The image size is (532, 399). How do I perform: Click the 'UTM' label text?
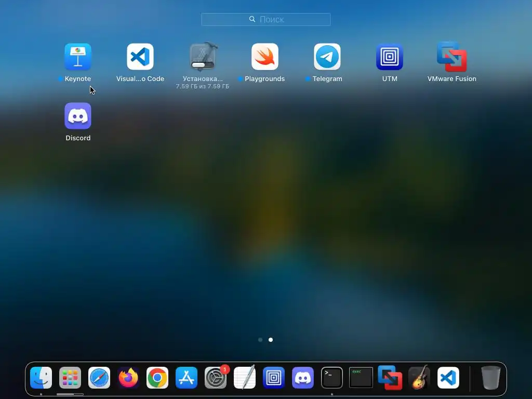coord(390,79)
